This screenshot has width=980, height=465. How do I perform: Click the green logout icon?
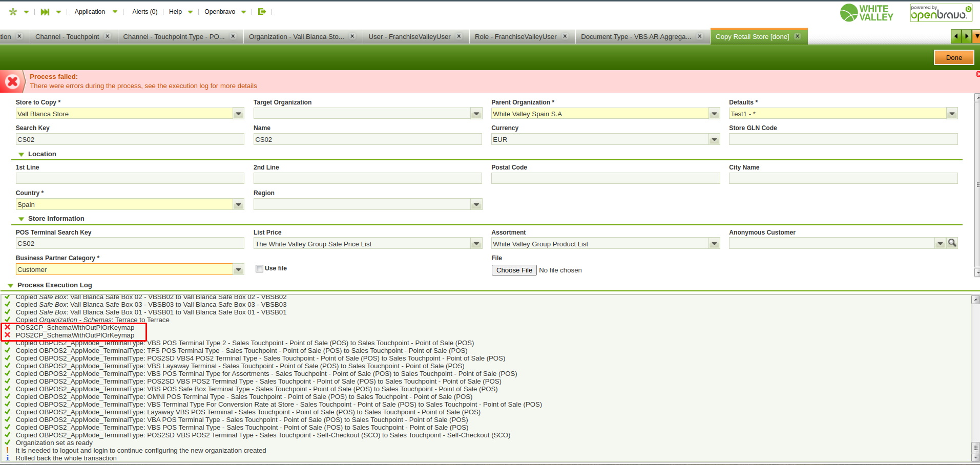point(262,12)
